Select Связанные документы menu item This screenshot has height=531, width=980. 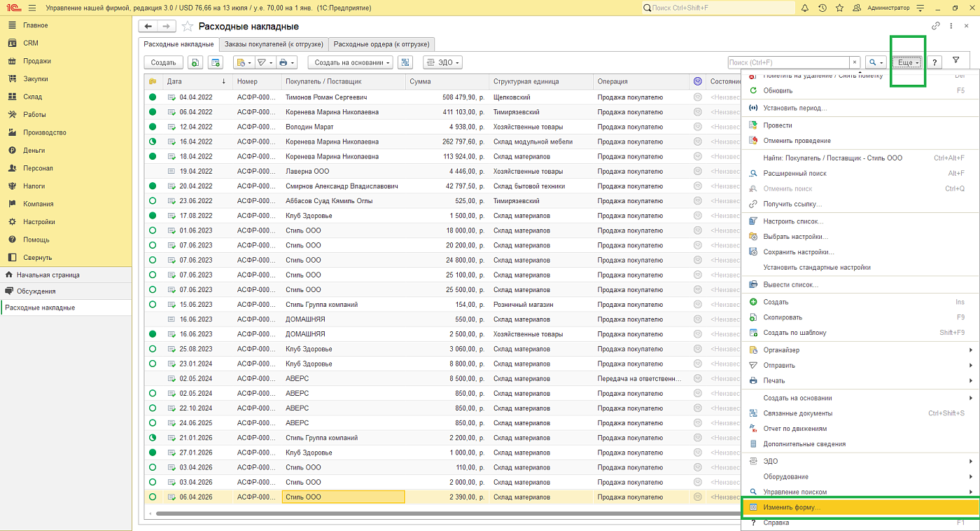click(860, 413)
